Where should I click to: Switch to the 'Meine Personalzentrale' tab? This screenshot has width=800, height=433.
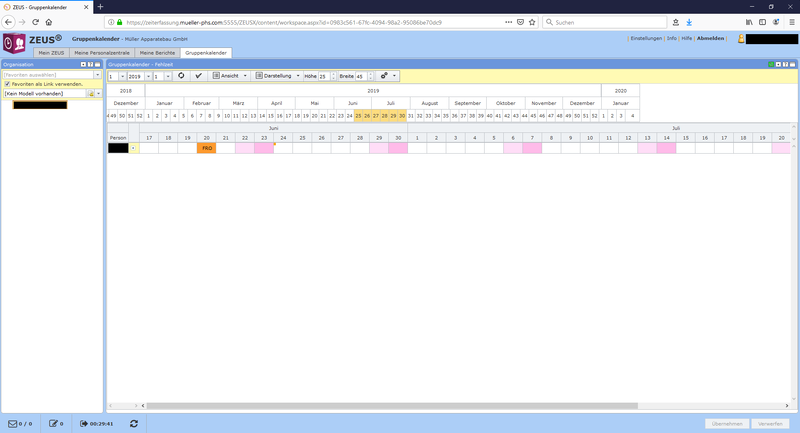click(x=104, y=52)
